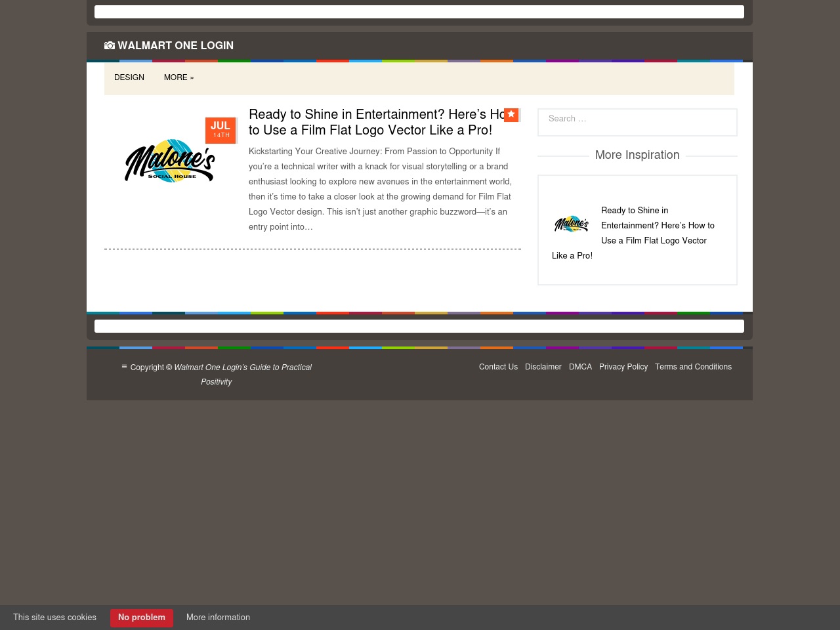The image size is (840, 630).
Task: Click the This site uses cookies text
Action: pos(54,618)
